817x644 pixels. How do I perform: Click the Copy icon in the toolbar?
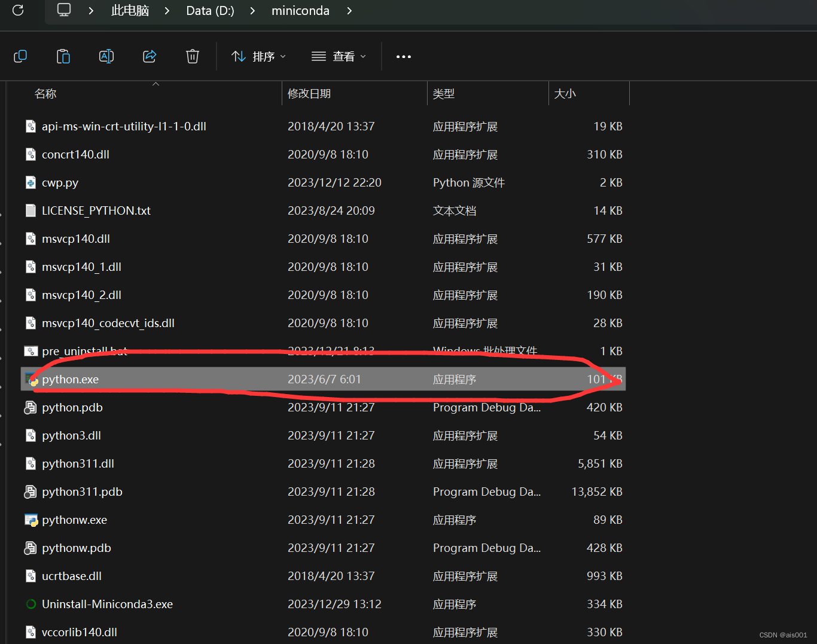click(20, 56)
